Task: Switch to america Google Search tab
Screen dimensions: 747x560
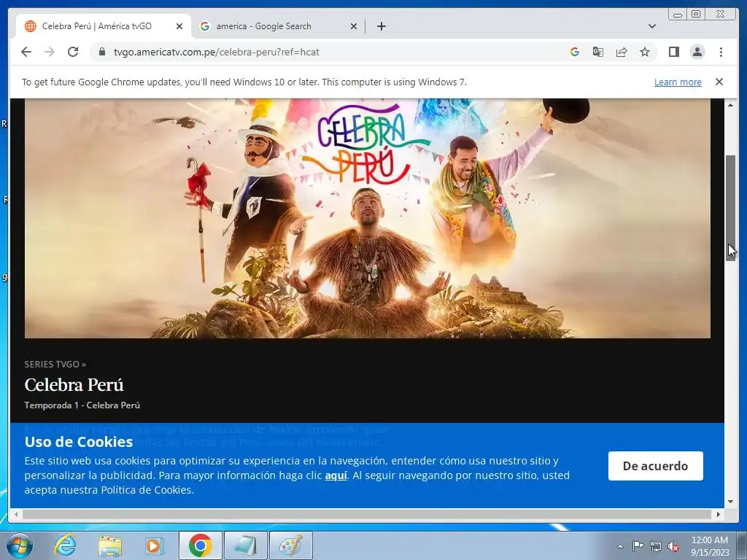Action: pos(279,26)
